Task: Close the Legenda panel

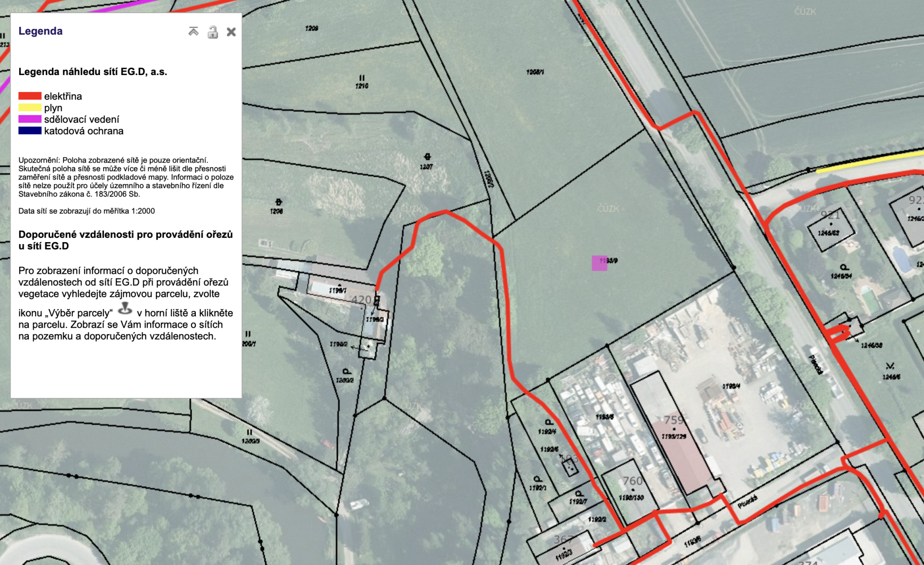Action: point(231,32)
